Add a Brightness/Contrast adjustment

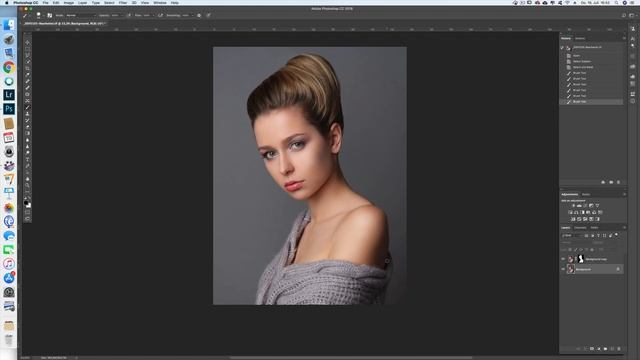(573, 206)
